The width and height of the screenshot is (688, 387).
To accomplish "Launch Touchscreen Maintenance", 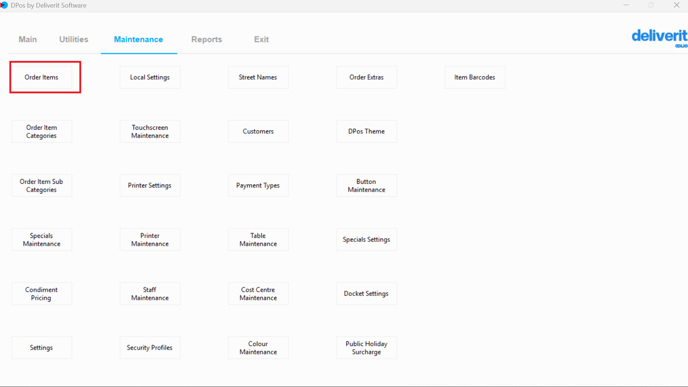I will pyautogui.click(x=150, y=131).
